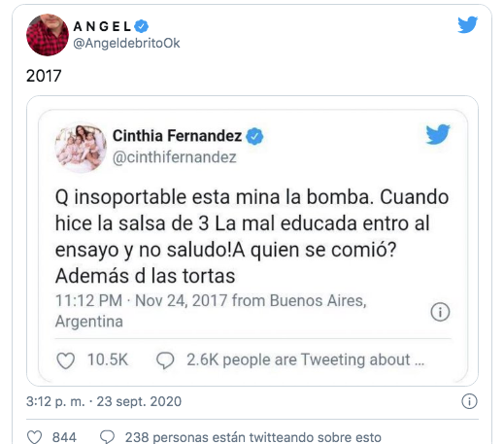This screenshot has height=444, width=504.
Task: Click the heart icon showing 10.5K likes
Action: (x=66, y=360)
